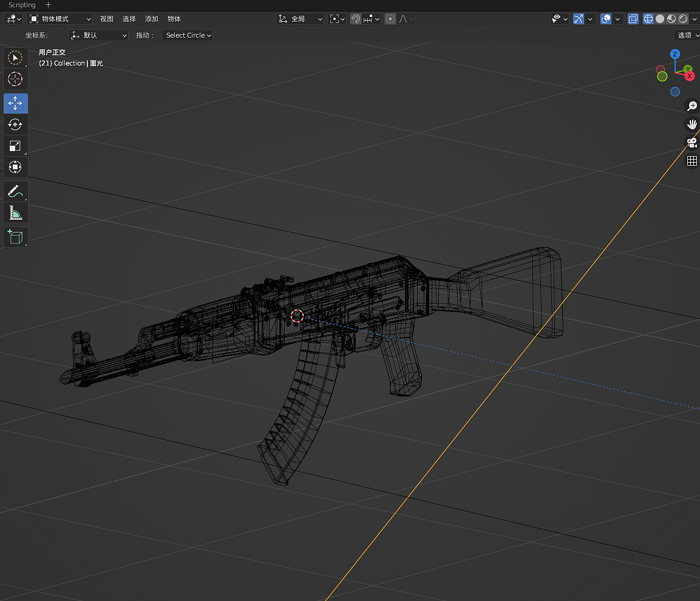This screenshot has width=700, height=601.
Task: Open the 视图 View menu
Action: click(x=107, y=19)
